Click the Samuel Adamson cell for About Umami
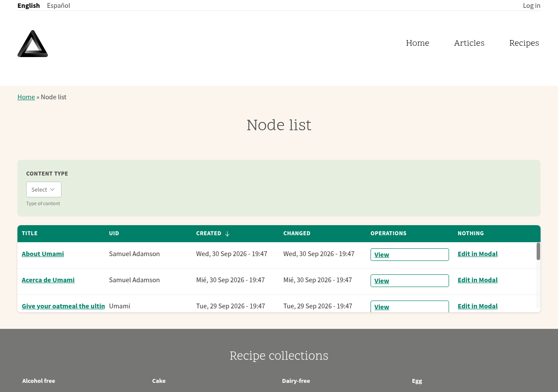The height and width of the screenshot is (392, 558). click(x=134, y=254)
